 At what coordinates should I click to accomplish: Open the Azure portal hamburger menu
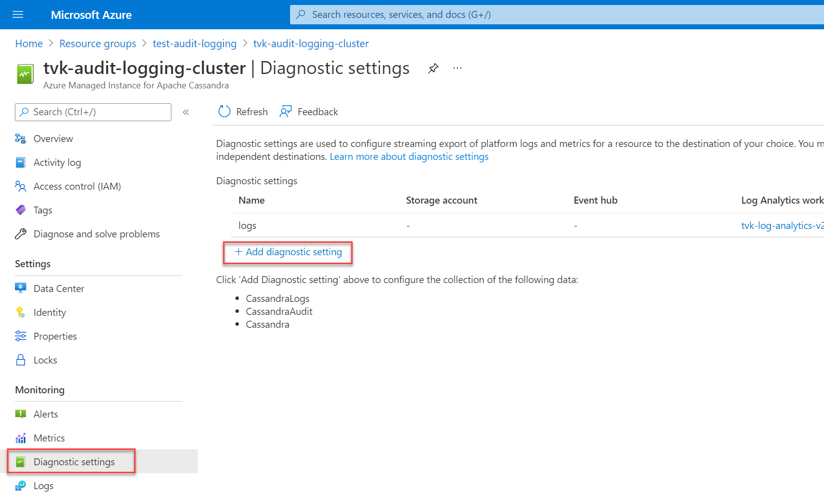click(18, 15)
